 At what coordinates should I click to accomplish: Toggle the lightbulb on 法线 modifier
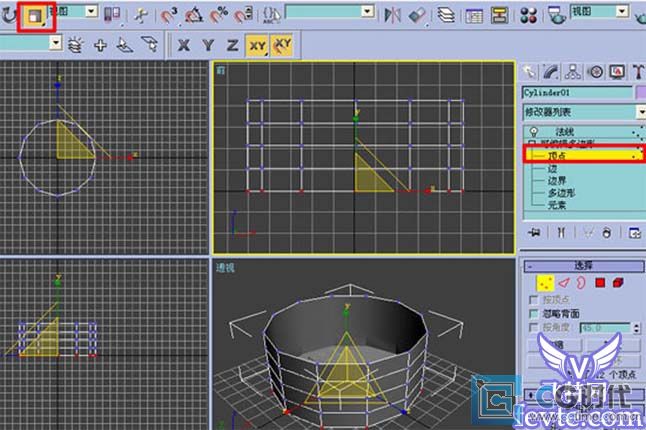(534, 132)
